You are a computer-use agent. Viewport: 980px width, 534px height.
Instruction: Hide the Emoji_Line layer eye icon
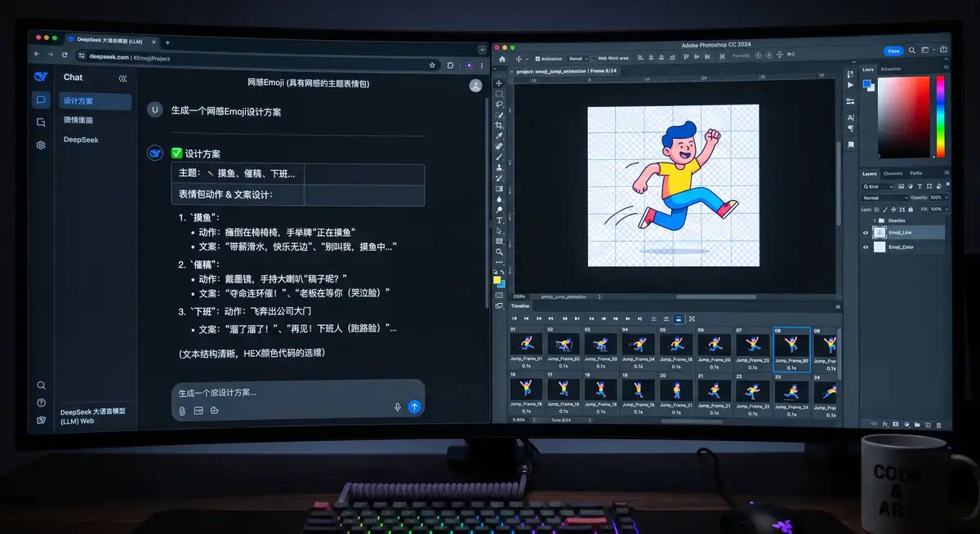pos(866,233)
